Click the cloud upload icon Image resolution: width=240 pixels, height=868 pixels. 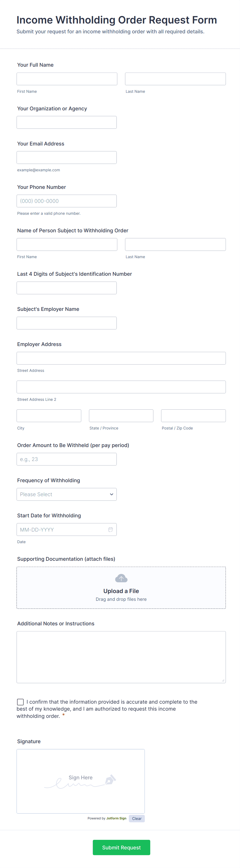(x=121, y=578)
